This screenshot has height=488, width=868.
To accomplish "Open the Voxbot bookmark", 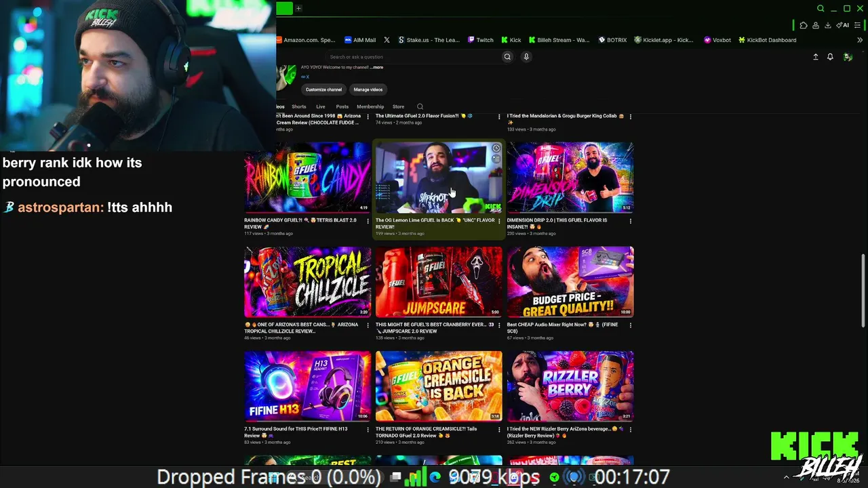I will click(x=717, y=40).
